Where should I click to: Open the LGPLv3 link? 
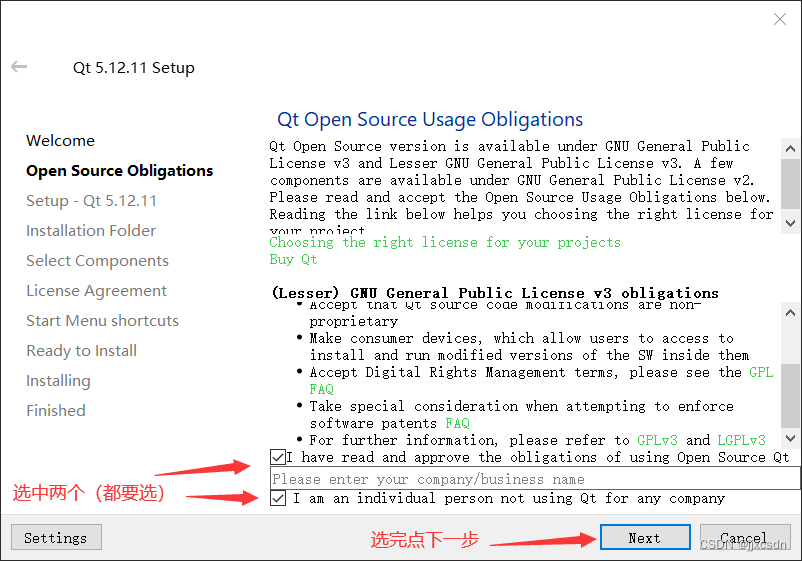point(741,440)
